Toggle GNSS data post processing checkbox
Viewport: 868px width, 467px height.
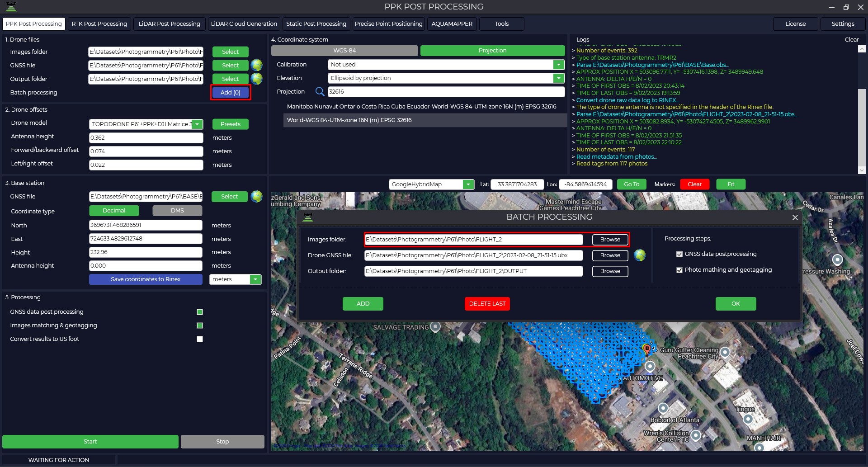coord(200,312)
